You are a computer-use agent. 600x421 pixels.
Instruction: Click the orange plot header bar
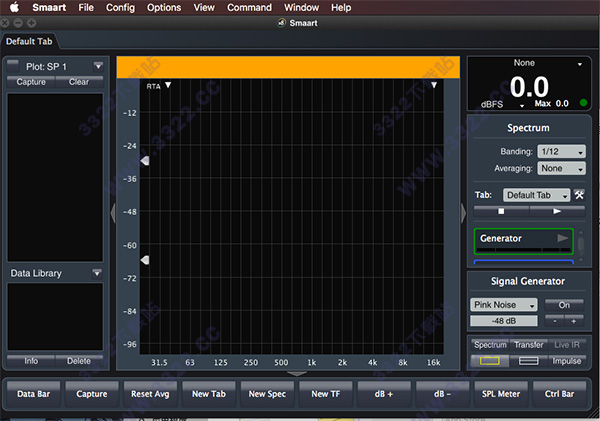(288, 67)
